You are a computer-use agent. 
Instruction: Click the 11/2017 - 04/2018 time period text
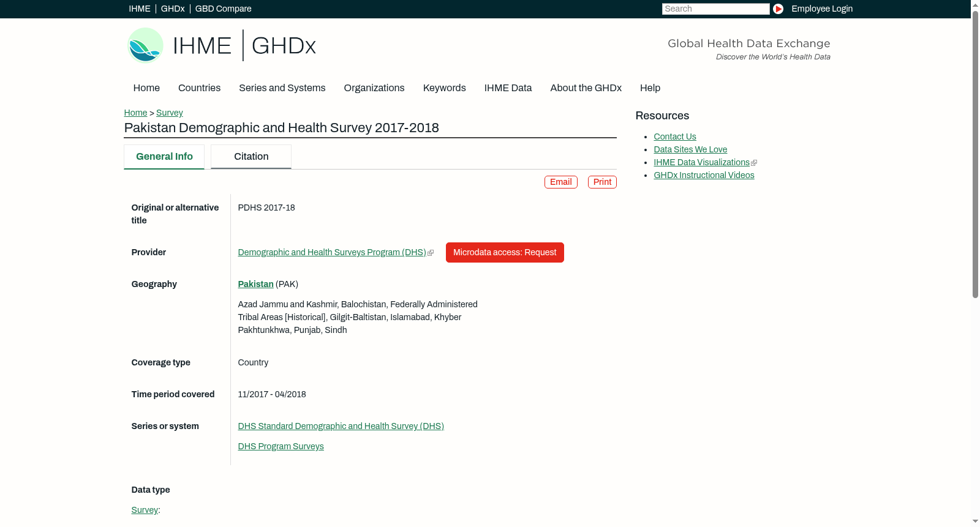click(x=272, y=395)
